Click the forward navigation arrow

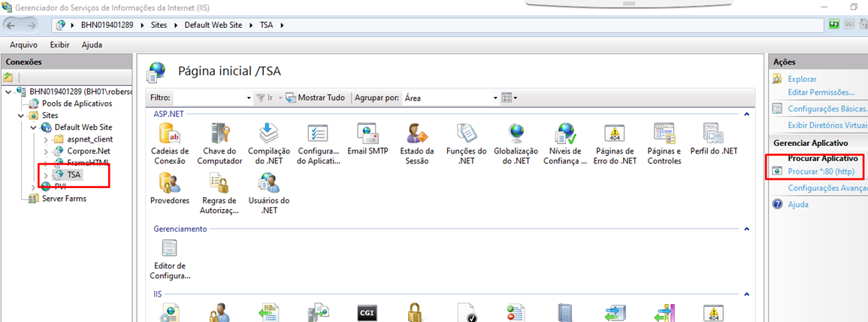31,24
